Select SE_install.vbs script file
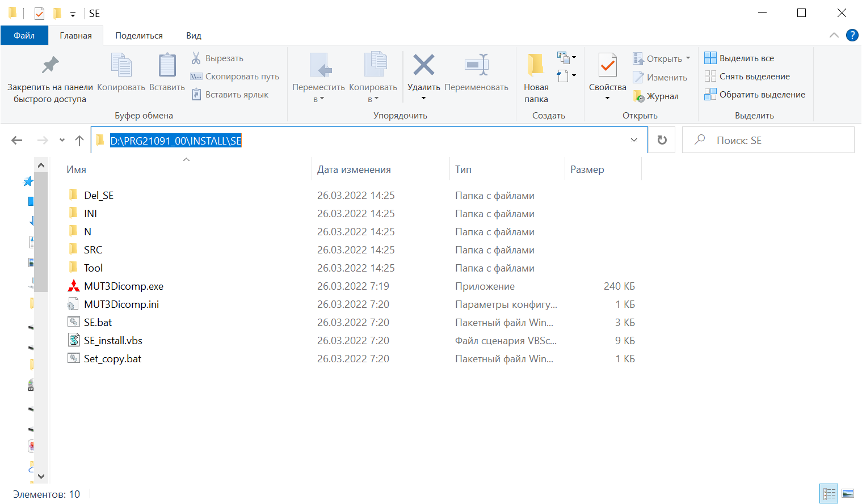 [113, 341]
